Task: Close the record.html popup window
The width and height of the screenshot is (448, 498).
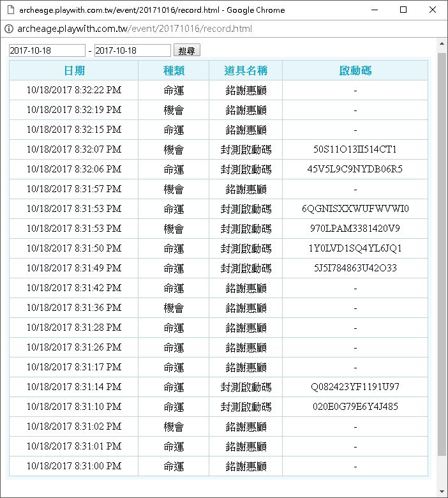Action: coord(433,10)
